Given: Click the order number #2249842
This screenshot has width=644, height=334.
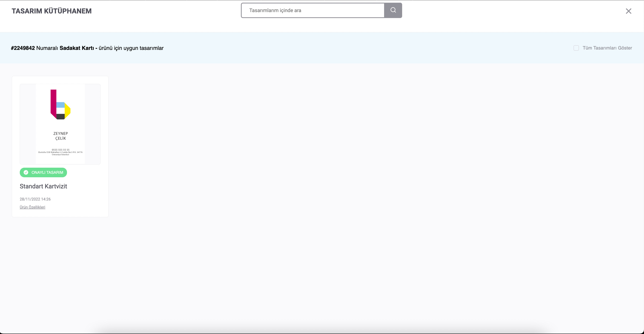Looking at the screenshot, I should click(x=23, y=48).
